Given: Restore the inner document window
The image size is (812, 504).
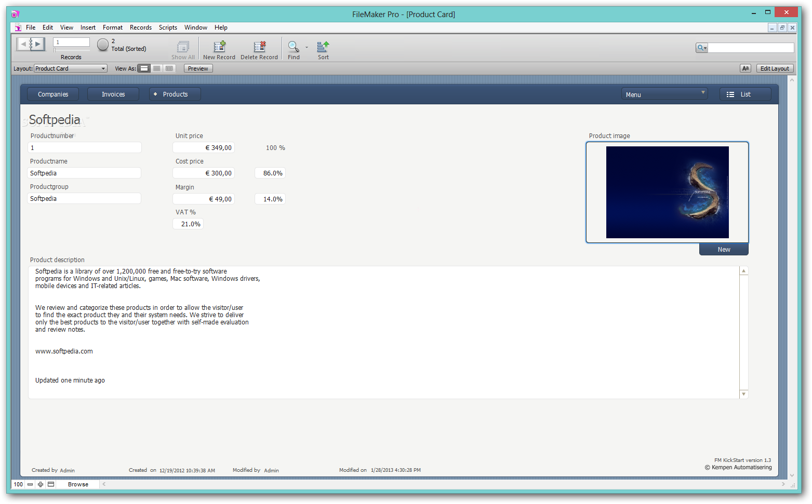Looking at the screenshot, I should tap(782, 28).
